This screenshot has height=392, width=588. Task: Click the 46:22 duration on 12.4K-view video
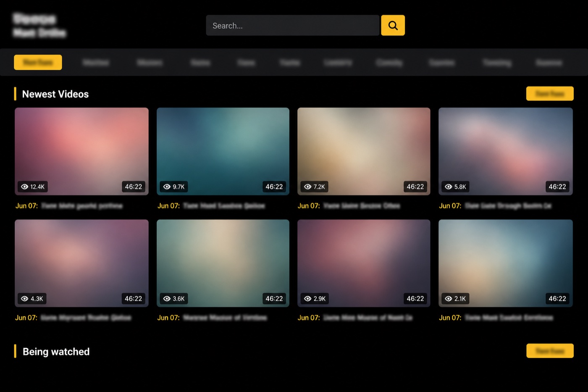click(134, 187)
